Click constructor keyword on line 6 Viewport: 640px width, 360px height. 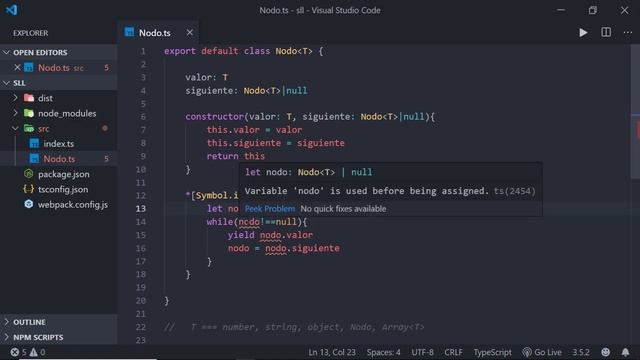(x=215, y=117)
